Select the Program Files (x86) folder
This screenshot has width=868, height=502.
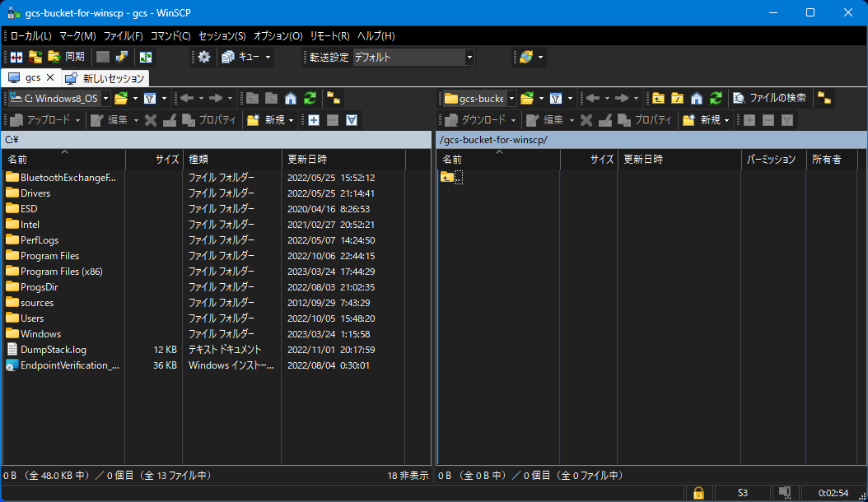[62, 272]
